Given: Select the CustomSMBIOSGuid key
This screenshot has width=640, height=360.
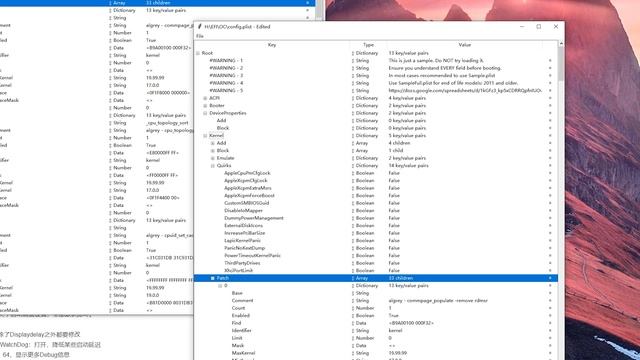Looking at the screenshot, I should (x=247, y=203).
